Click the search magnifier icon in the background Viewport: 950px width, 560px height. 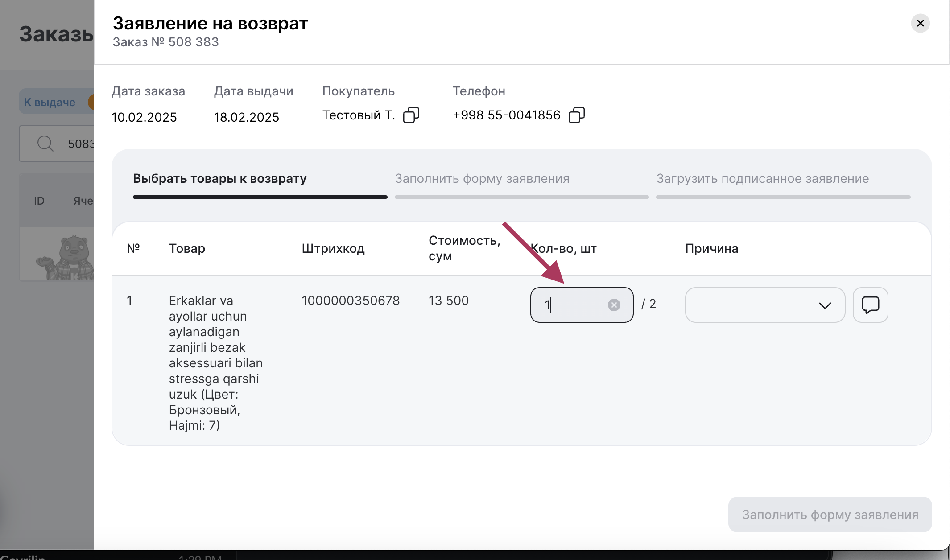[45, 144]
